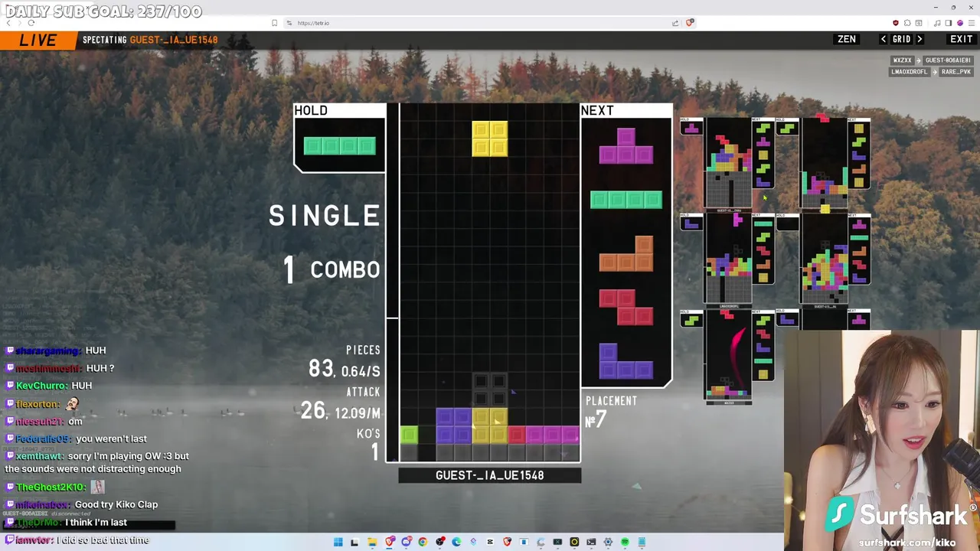Viewport: 980px width, 551px height.
Task: Click the RARE_PVK player tag
Action: point(955,72)
